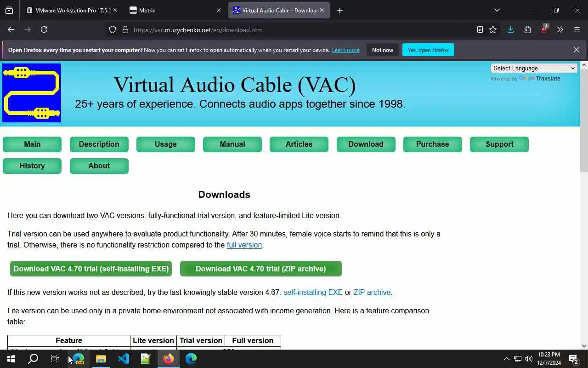The width and height of the screenshot is (588, 368).
Task: Open the Select Language dropdown
Action: pos(534,68)
